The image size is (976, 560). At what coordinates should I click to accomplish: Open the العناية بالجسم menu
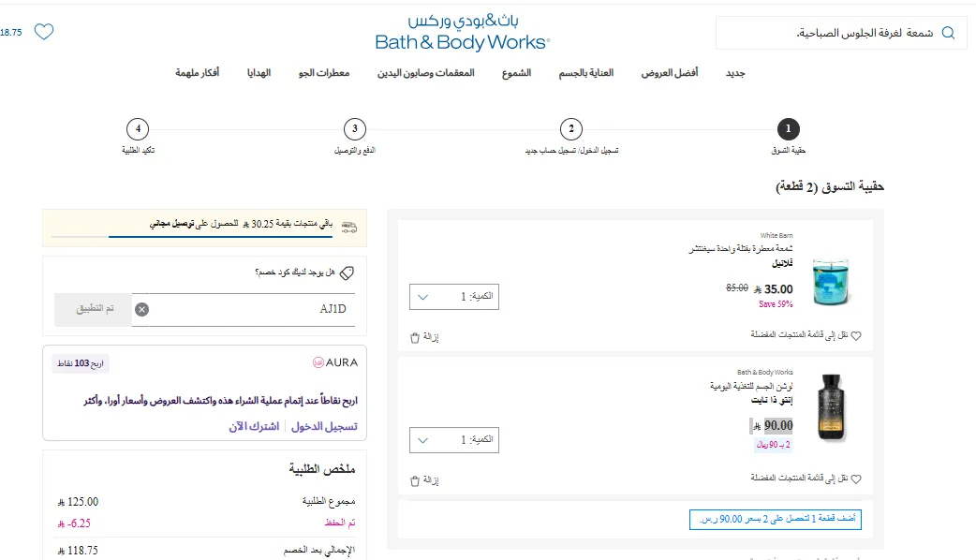click(585, 73)
